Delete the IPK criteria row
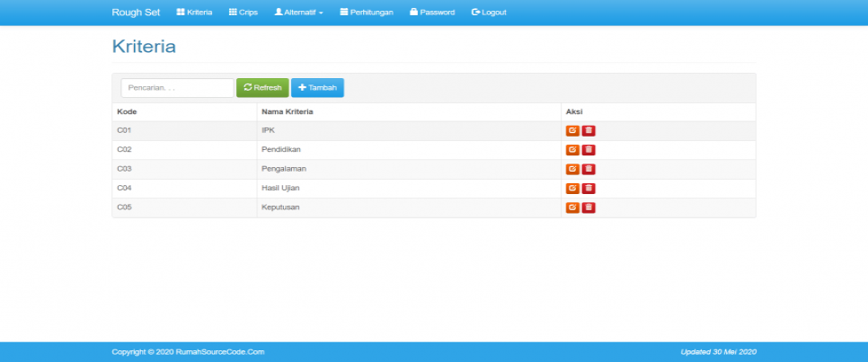 point(589,130)
